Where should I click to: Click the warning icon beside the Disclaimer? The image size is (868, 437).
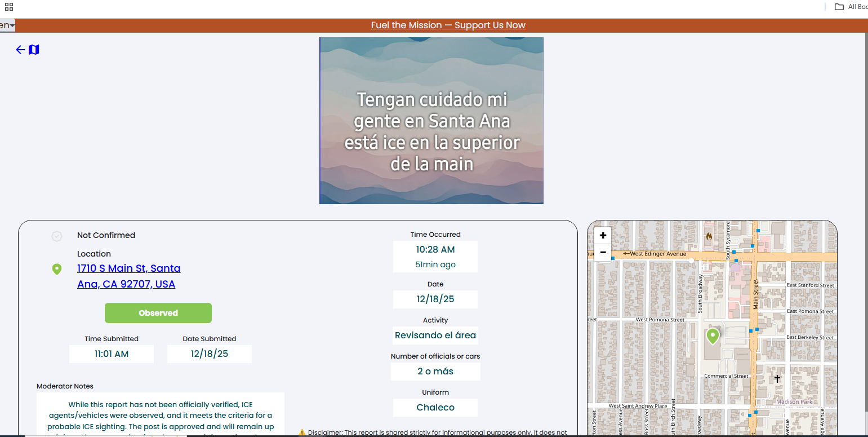click(302, 432)
